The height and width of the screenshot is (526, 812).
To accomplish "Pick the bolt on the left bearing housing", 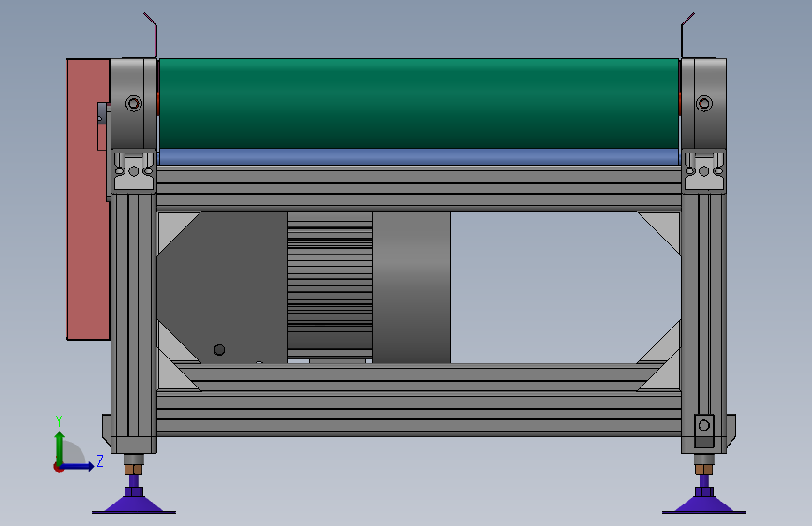I will [134, 104].
